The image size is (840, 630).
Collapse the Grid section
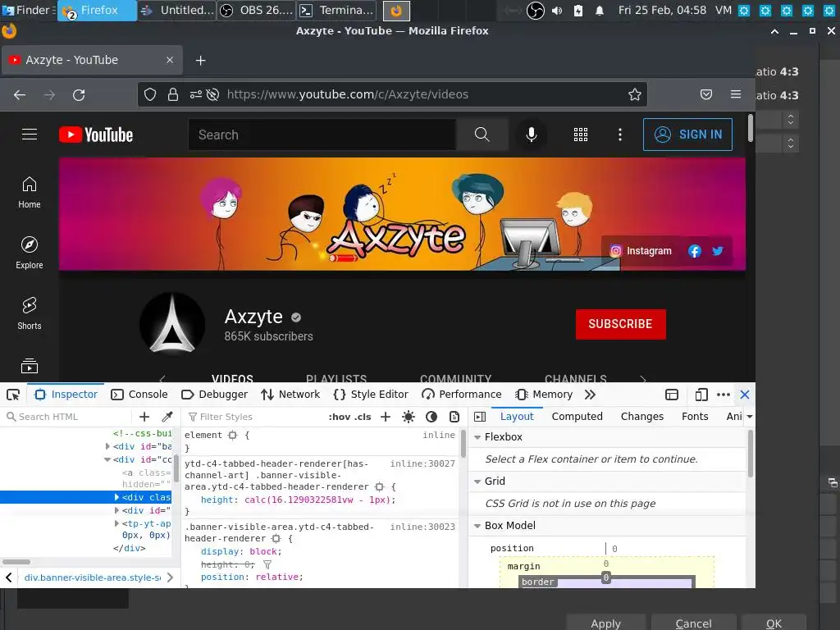[477, 482]
